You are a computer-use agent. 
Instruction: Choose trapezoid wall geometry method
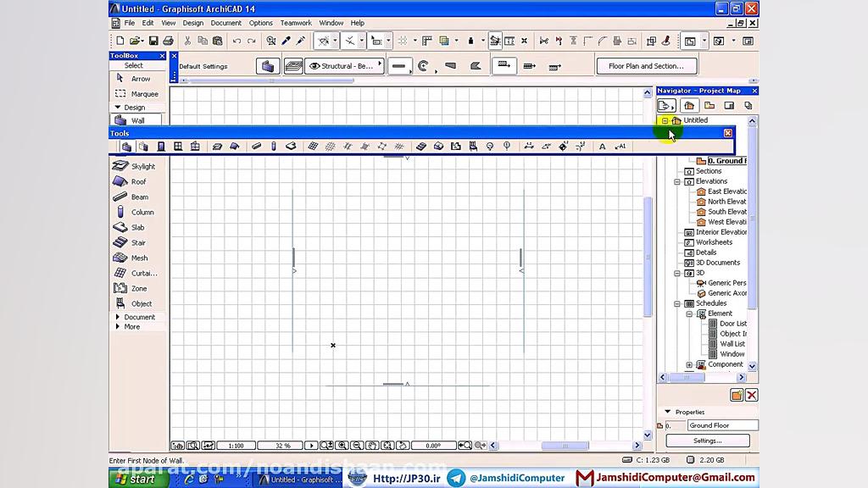[x=451, y=66]
